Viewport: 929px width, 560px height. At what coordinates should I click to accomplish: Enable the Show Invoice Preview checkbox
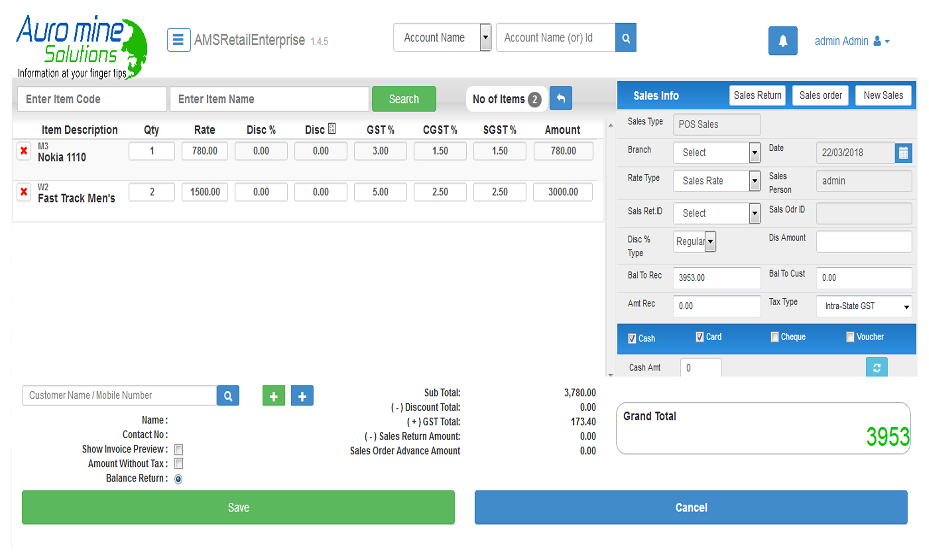(180, 449)
